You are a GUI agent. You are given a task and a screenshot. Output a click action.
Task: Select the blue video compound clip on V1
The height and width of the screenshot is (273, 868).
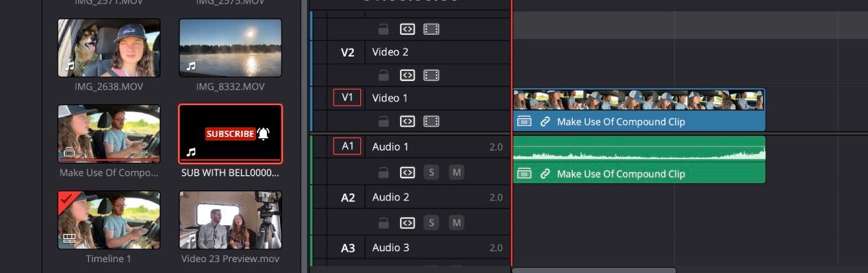coord(639,109)
